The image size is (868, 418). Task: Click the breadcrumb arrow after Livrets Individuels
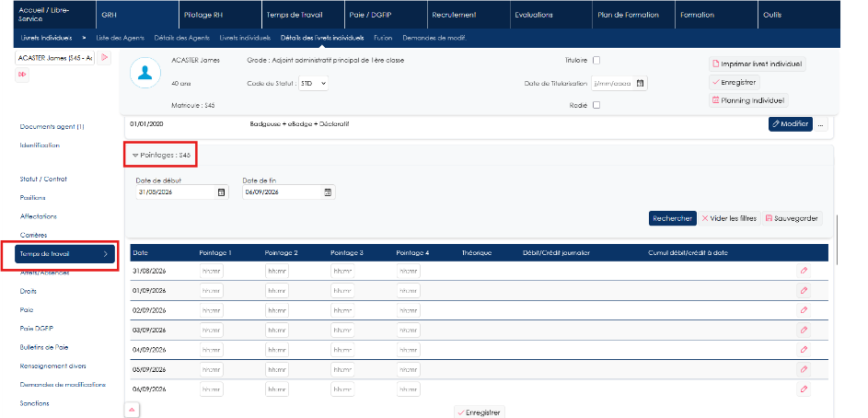[x=84, y=38]
